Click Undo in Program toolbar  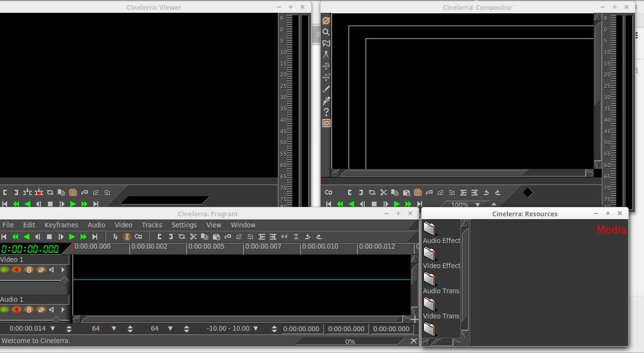(x=307, y=236)
